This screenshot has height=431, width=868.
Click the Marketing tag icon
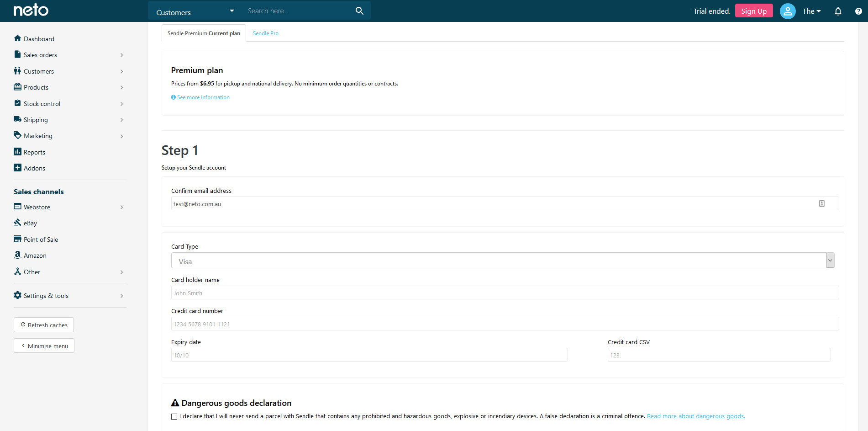(x=17, y=135)
